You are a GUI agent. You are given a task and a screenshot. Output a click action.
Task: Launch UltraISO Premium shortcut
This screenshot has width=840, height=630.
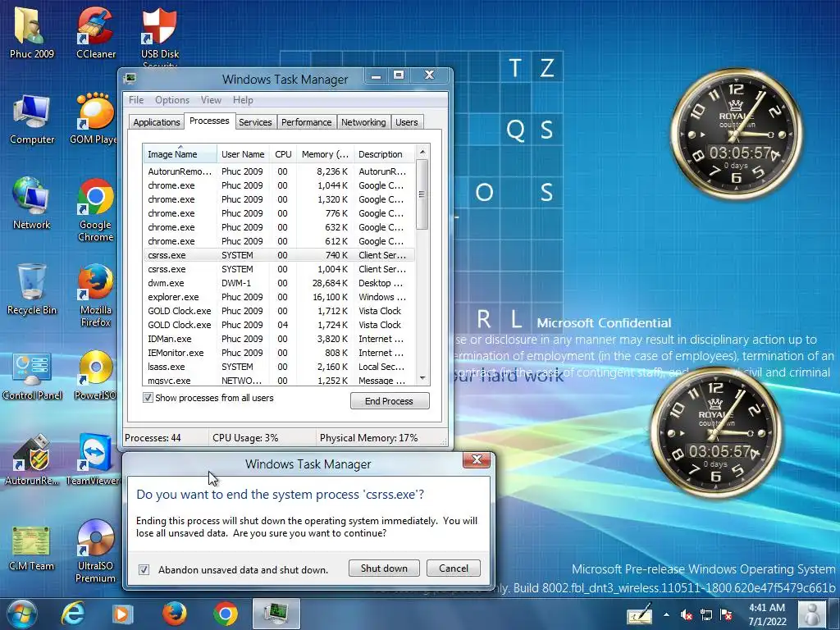coord(95,550)
